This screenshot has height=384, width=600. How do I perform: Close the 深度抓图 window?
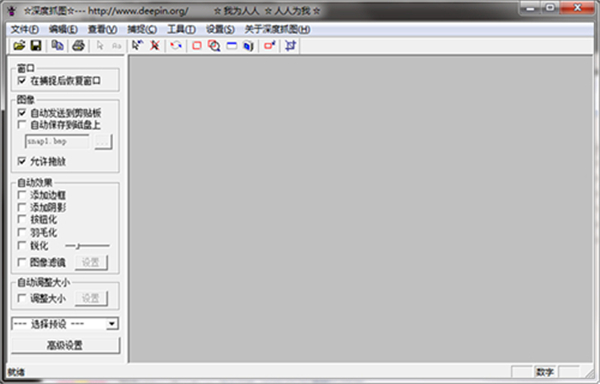578,8
